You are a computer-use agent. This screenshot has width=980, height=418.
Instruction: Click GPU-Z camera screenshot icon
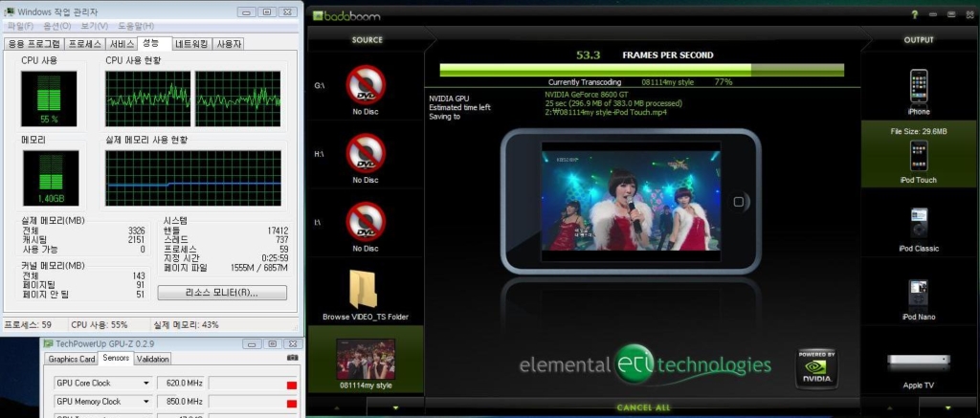tap(292, 358)
